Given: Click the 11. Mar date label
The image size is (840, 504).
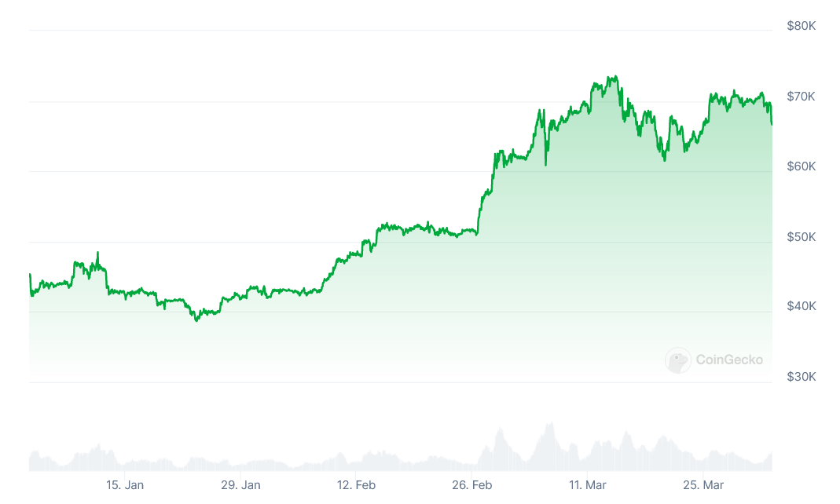Looking at the screenshot, I should point(588,485).
